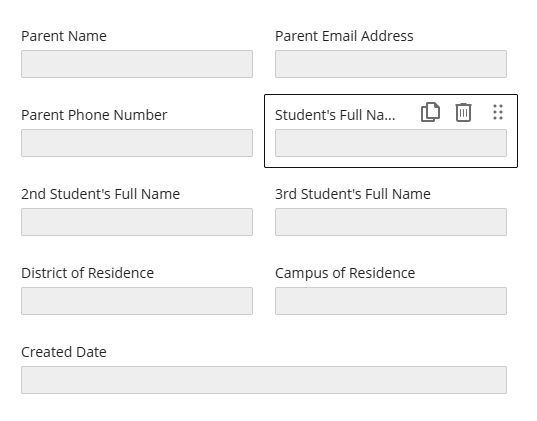Select the Parent Phone Number text box

(x=137, y=143)
